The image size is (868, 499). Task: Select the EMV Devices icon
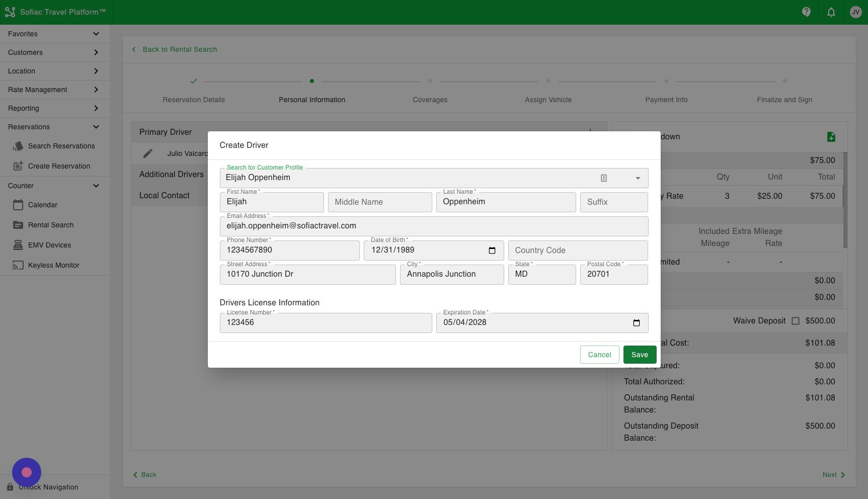19,245
